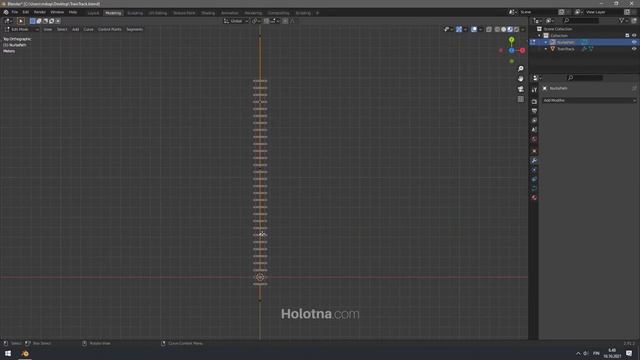Click the green Y axis gizmo handle

511,40
